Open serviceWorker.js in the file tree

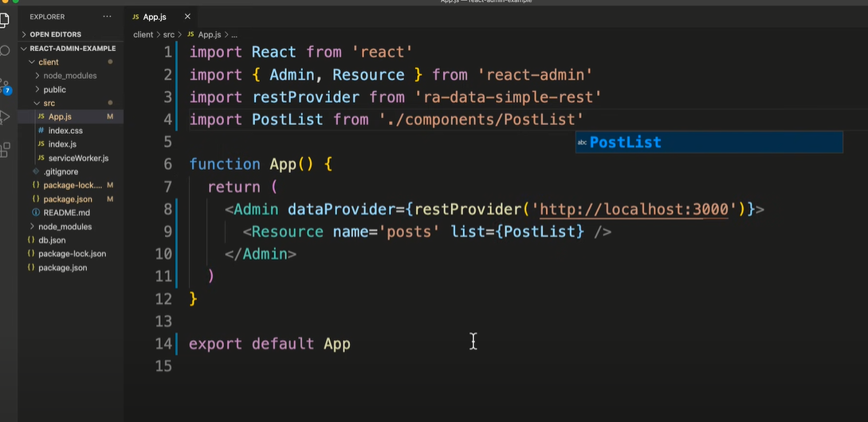(x=78, y=158)
